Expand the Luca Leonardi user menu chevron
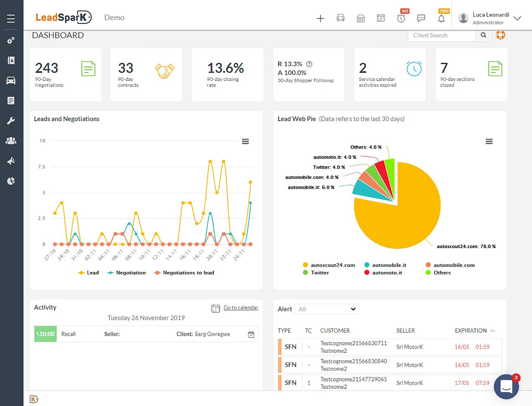532x406 pixels. pyautogui.click(x=517, y=19)
